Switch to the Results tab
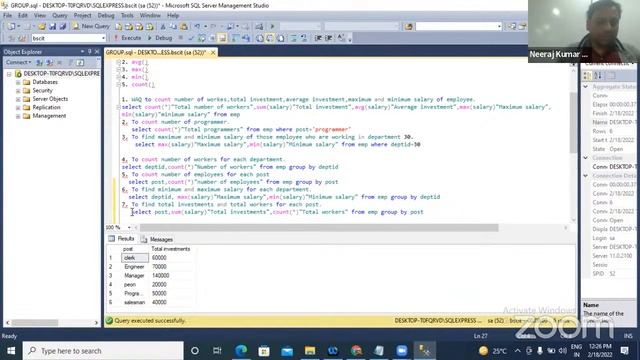The width and height of the screenshot is (640, 360). pos(122,239)
